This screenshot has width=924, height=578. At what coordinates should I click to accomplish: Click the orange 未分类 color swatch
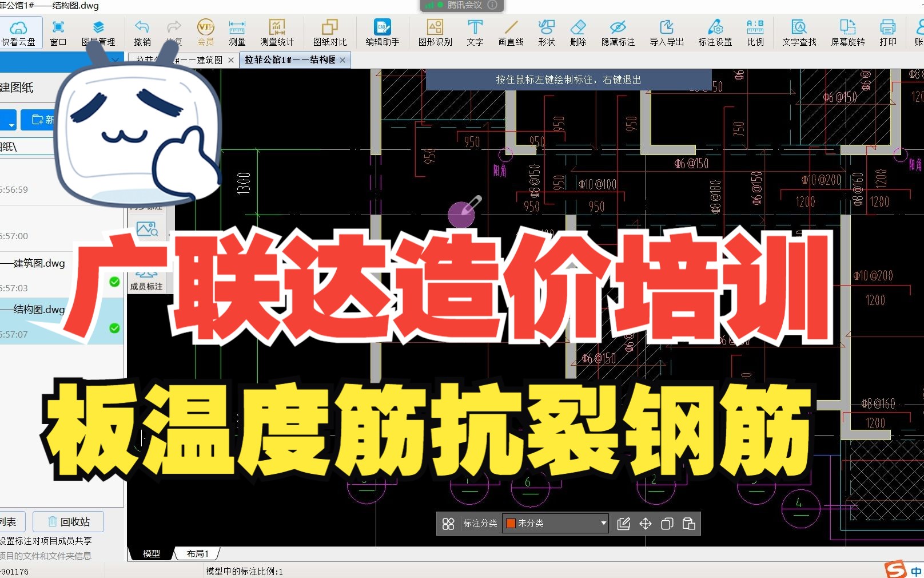[511, 523]
